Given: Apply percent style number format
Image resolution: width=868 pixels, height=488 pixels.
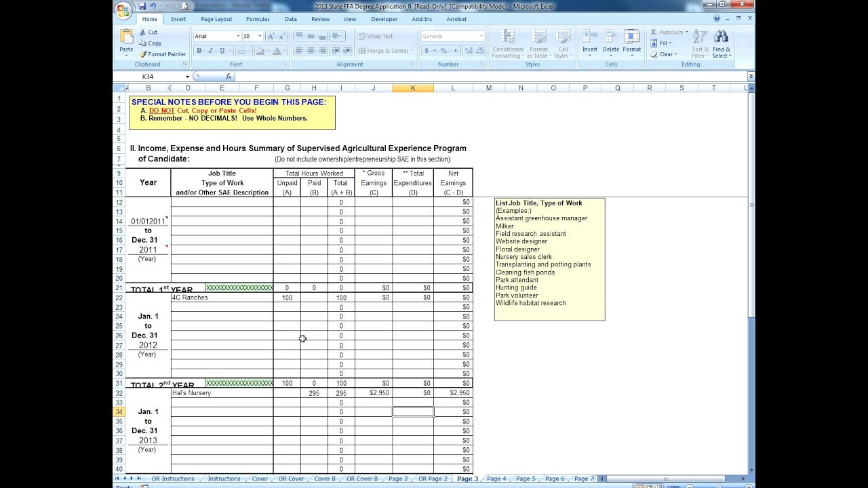Looking at the screenshot, I should [x=443, y=51].
